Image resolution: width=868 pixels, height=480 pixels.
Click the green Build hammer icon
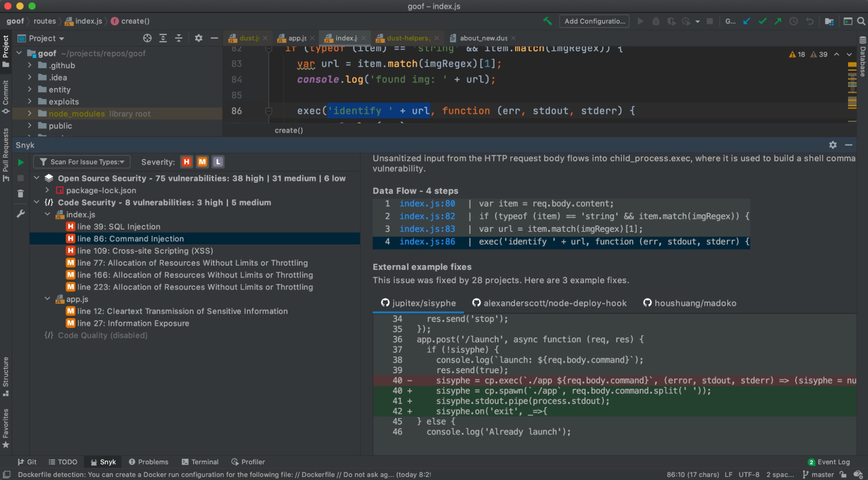tap(547, 21)
